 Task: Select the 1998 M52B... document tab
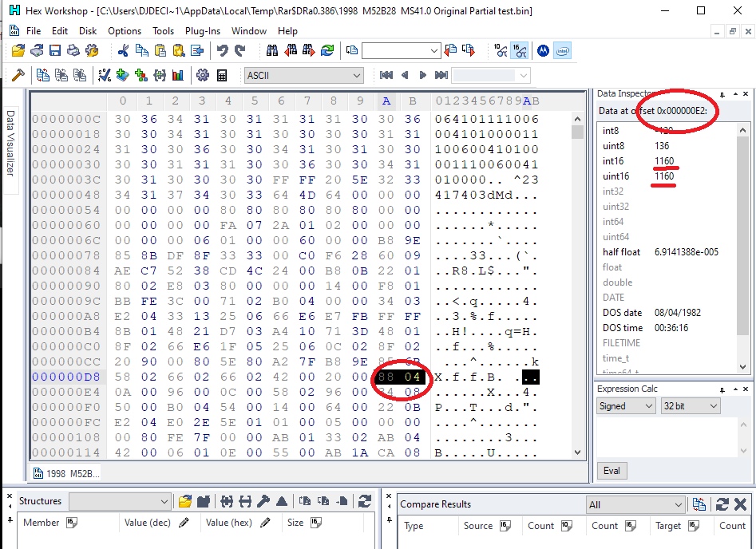tap(66, 473)
